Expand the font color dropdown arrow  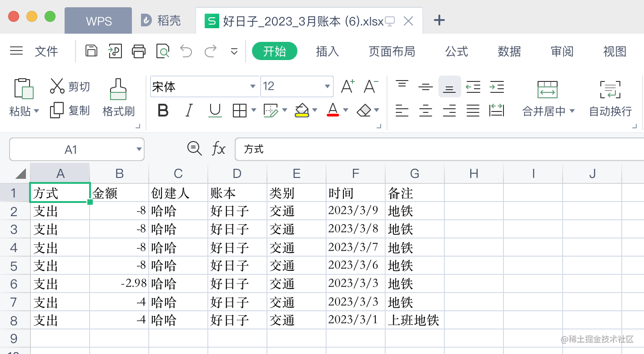346,110
